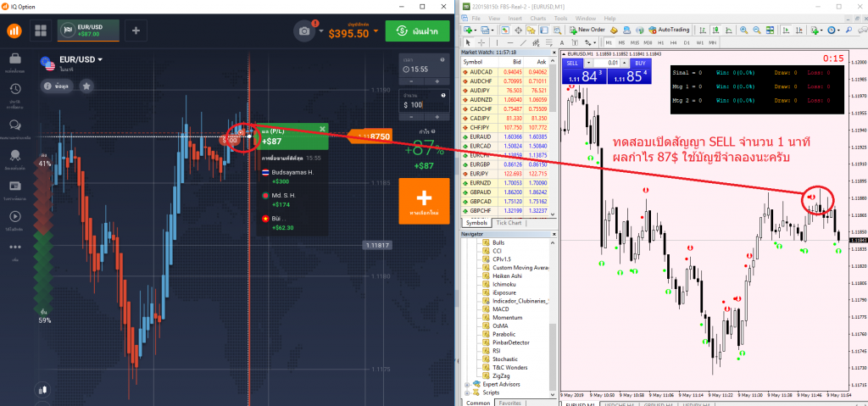
Task: Open the video tutorials play icon in IQ Option sidebar
Action: click(x=15, y=217)
